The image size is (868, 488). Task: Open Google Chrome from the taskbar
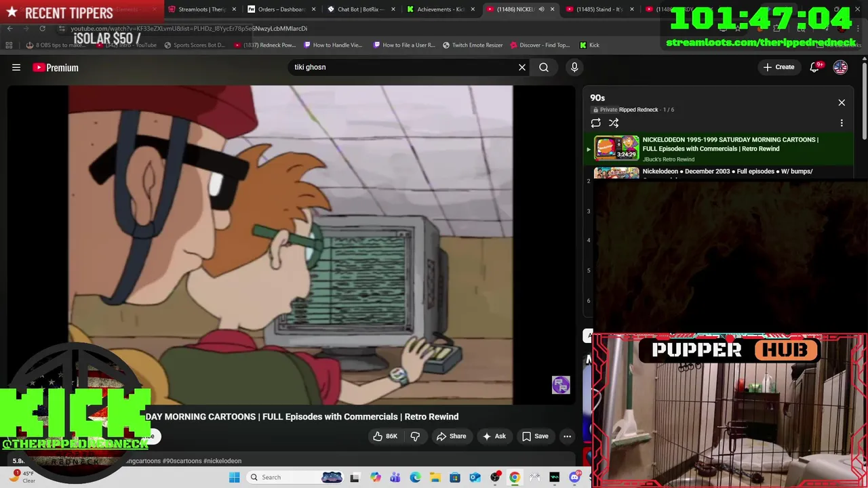pyautogui.click(x=515, y=477)
